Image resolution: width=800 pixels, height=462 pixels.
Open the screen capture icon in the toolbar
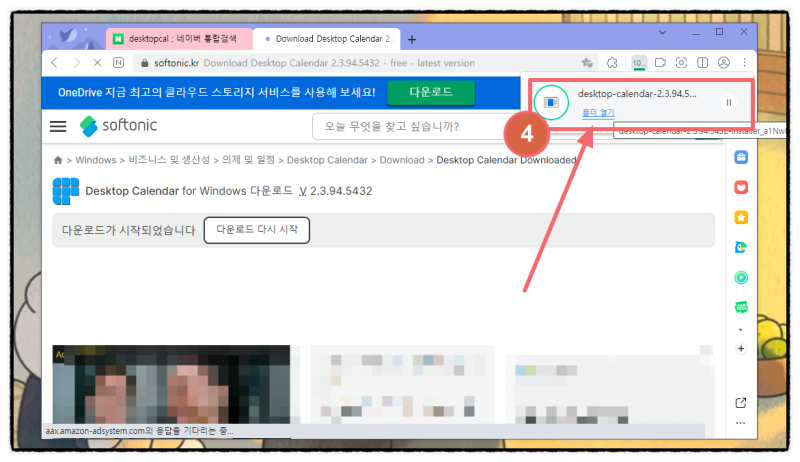point(681,63)
